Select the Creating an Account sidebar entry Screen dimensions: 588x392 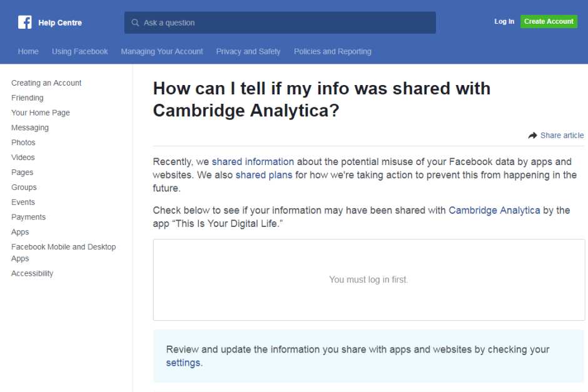(x=46, y=83)
